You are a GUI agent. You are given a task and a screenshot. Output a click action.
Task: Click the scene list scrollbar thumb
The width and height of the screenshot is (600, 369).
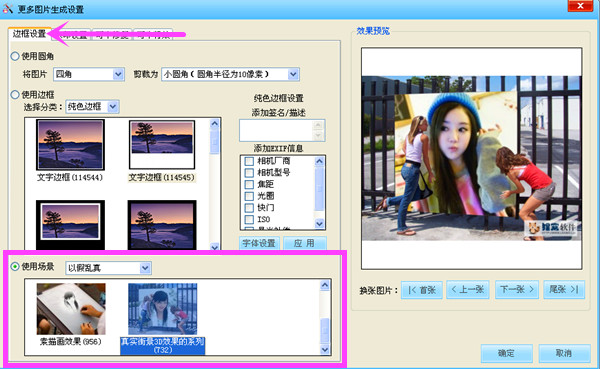325,331
